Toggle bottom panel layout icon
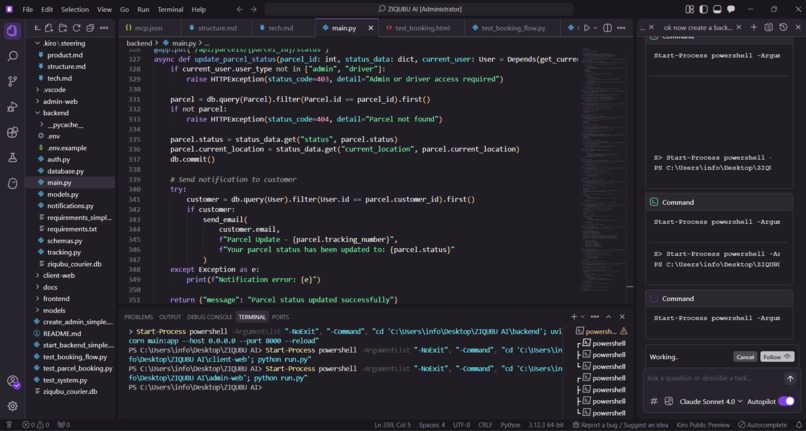The image size is (806, 431). (x=718, y=9)
